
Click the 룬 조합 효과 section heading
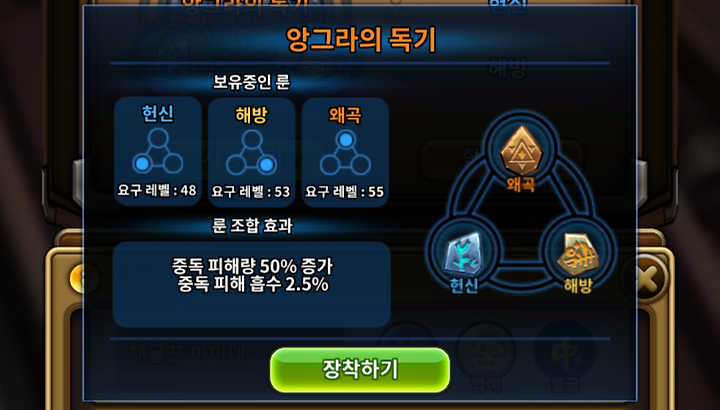252,226
